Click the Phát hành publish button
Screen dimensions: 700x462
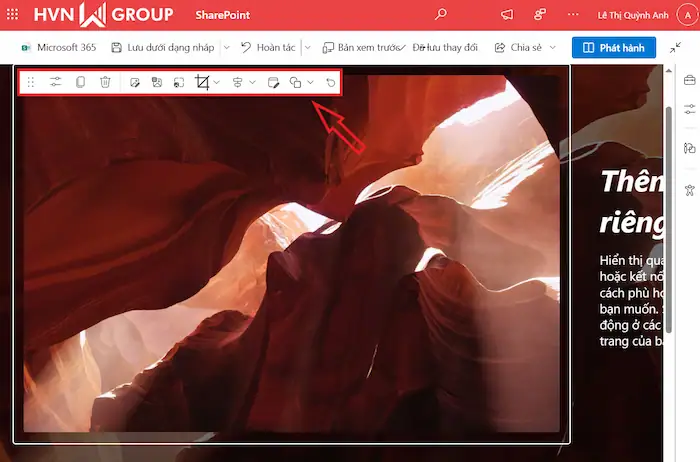(613, 47)
